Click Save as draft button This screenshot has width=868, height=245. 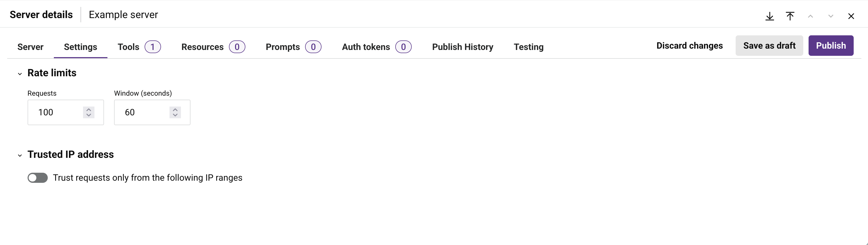(769, 45)
